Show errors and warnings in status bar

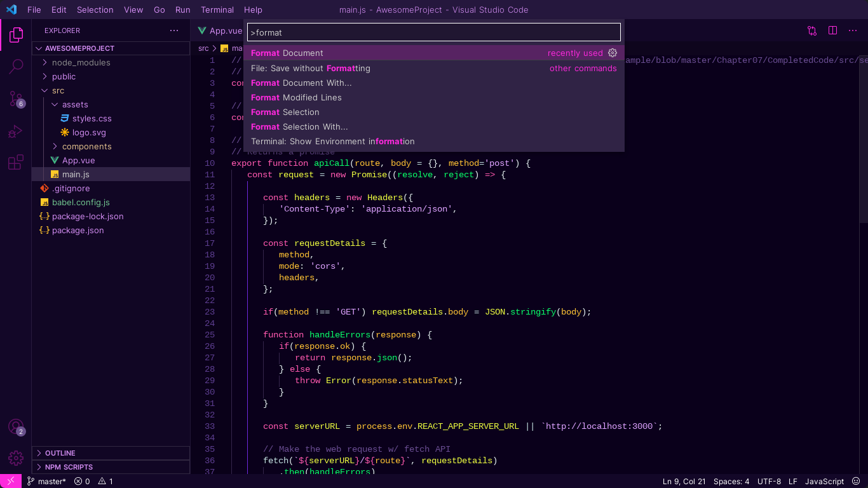[93, 482]
